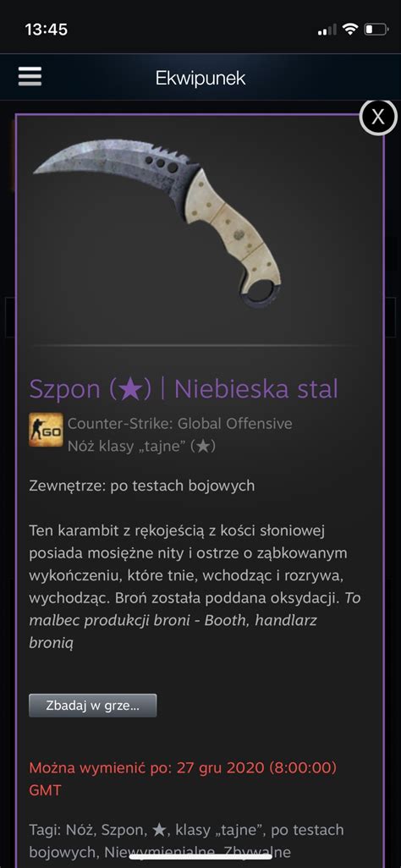The image size is (401, 868).
Task: Tap the Tagi list text
Action: [x=186, y=840]
